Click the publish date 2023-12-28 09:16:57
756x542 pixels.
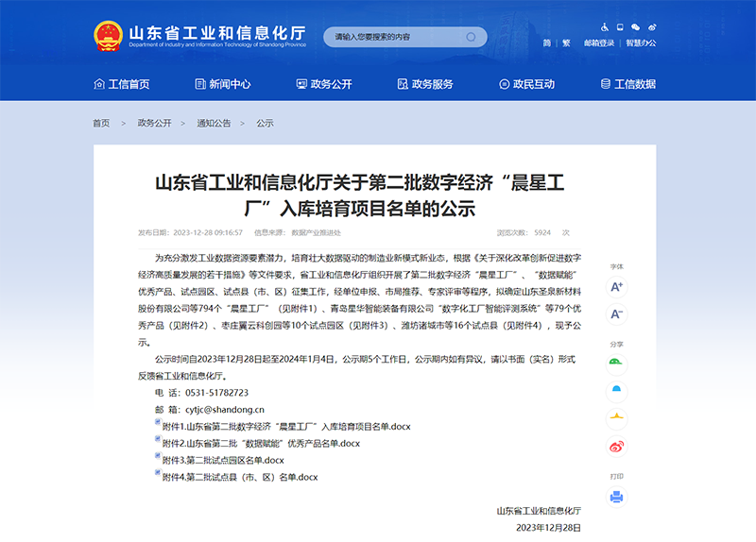click(208, 232)
